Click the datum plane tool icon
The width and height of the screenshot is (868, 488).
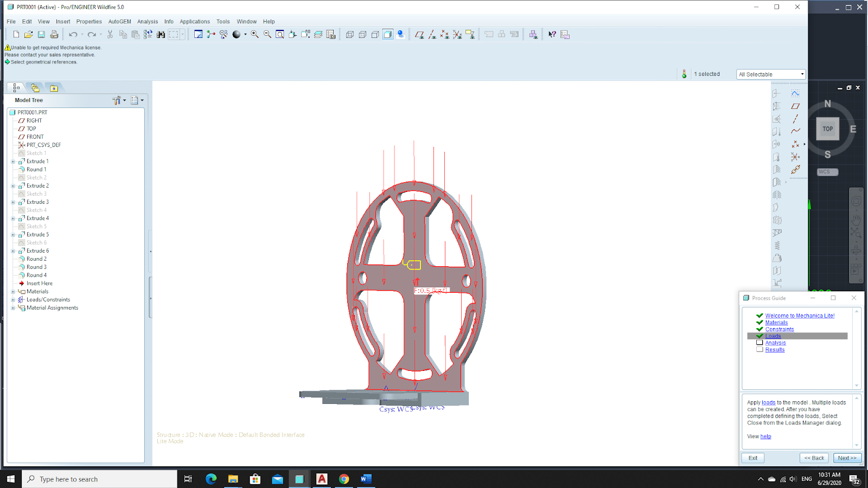point(795,106)
